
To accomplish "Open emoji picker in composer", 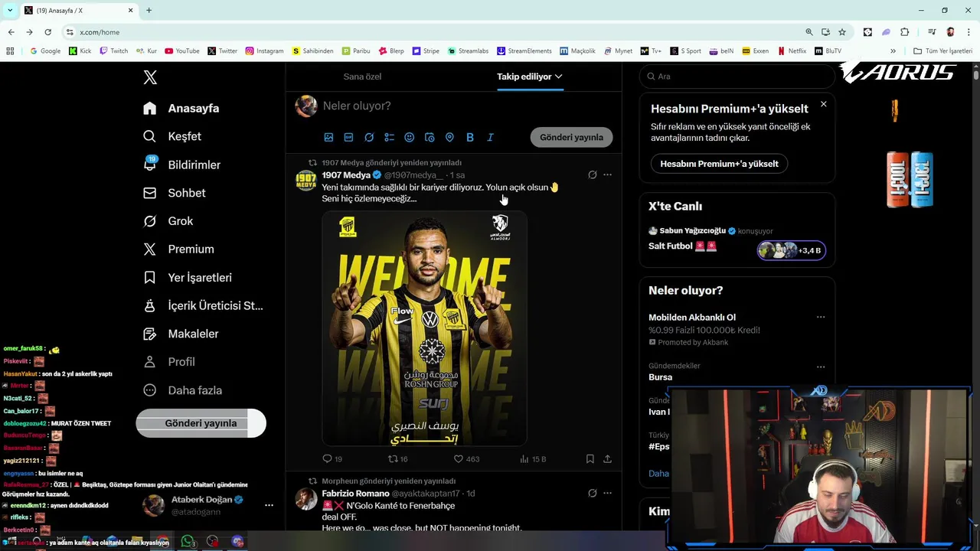I will 410,138.
